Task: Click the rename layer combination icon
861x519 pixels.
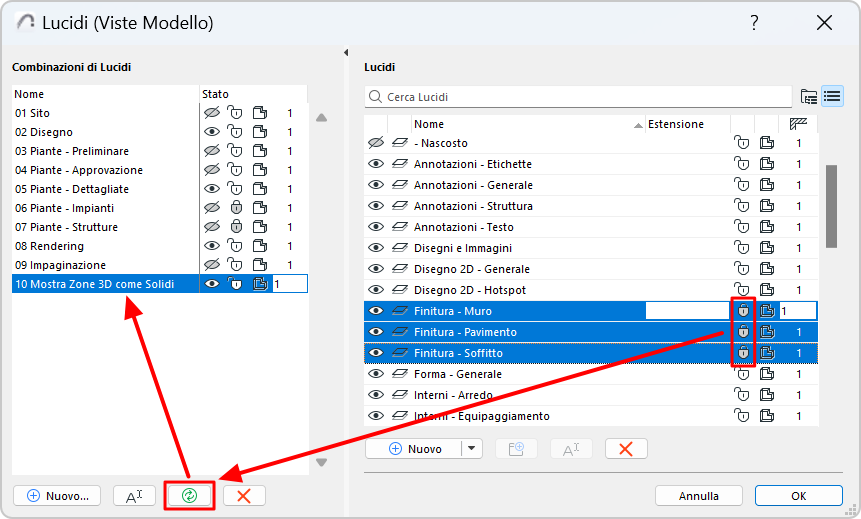Action: pos(134,495)
